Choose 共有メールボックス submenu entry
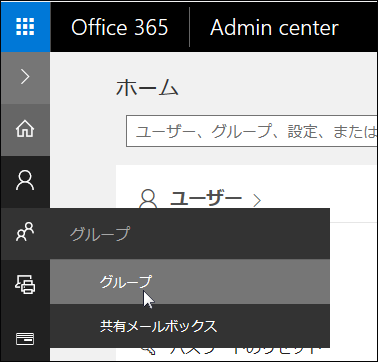 click(190, 326)
